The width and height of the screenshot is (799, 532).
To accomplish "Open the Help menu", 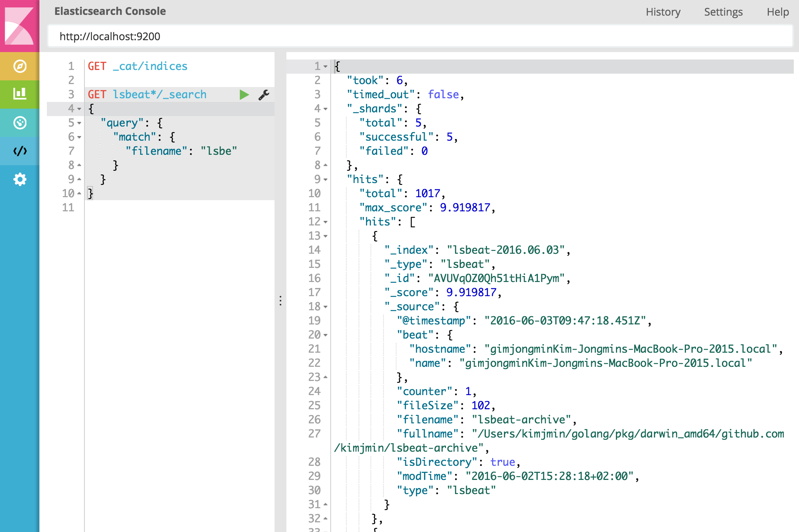I will [x=778, y=12].
